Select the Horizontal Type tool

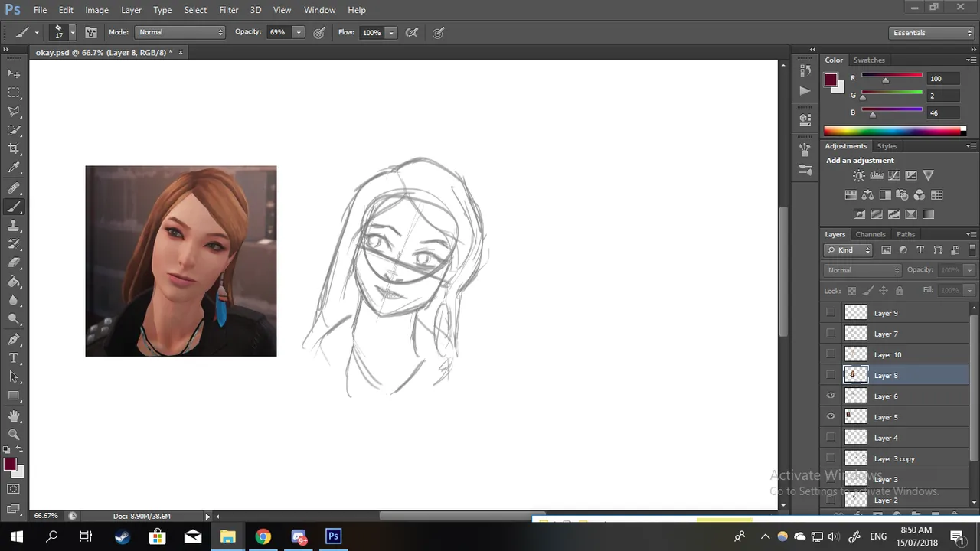14,358
